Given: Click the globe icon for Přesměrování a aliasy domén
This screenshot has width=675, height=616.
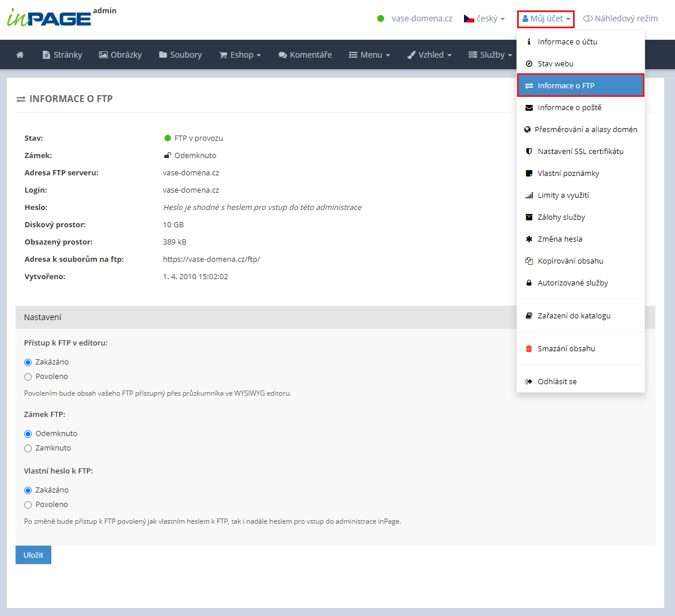Looking at the screenshot, I should [x=527, y=130].
